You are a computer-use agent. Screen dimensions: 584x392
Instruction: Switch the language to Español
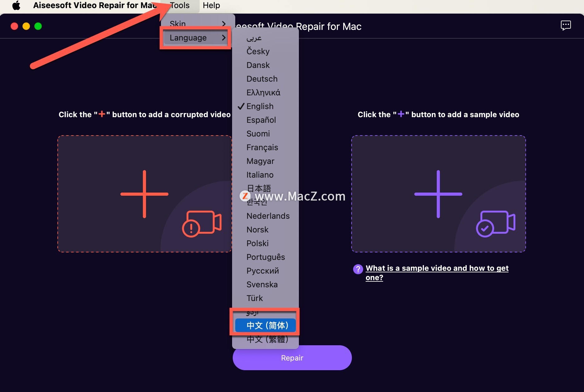coord(265,120)
